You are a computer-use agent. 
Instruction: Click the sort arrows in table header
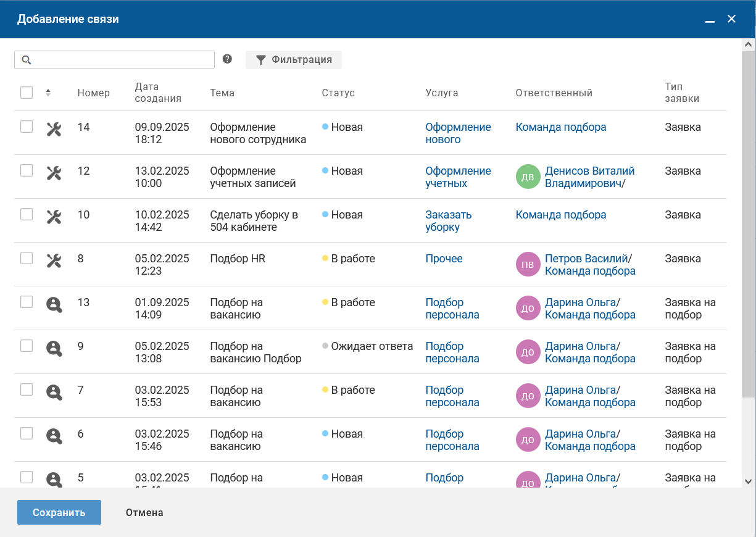pyautogui.click(x=48, y=93)
